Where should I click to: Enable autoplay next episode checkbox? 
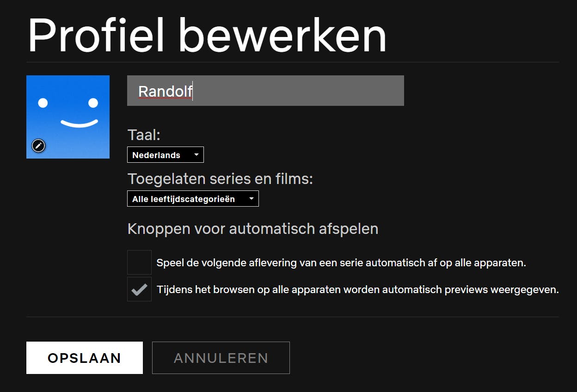coord(139,263)
